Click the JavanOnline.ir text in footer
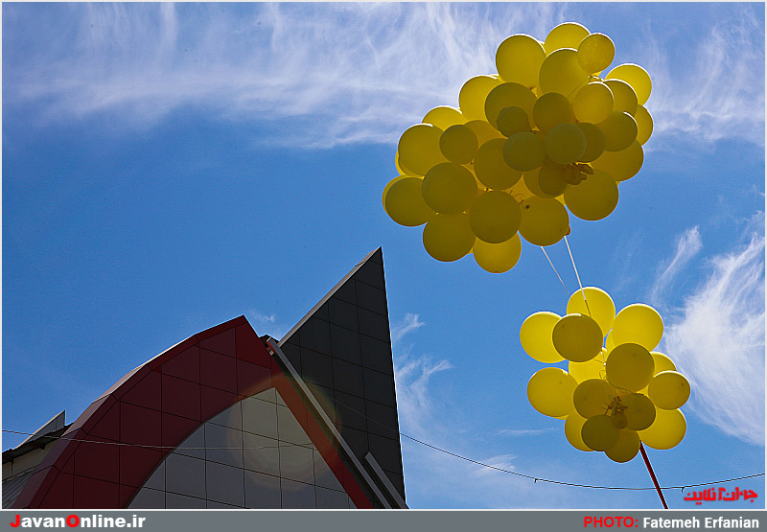The width and height of the screenshot is (767, 532). (x=78, y=521)
